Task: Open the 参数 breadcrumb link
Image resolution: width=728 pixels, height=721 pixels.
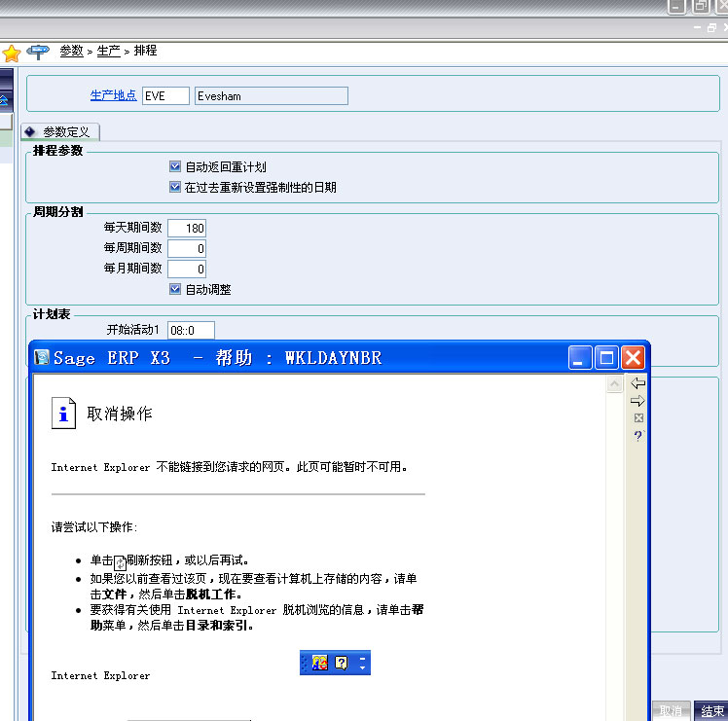Action: (x=71, y=51)
